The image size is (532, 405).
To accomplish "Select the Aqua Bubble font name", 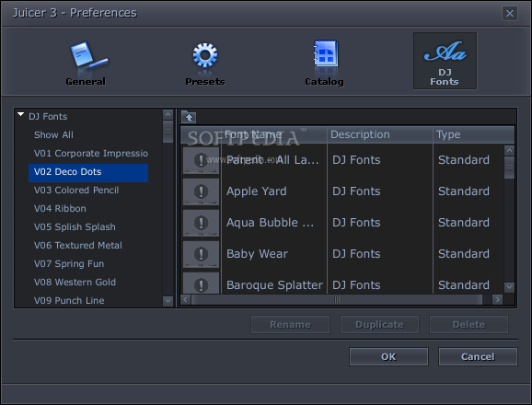I will point(270,223).
